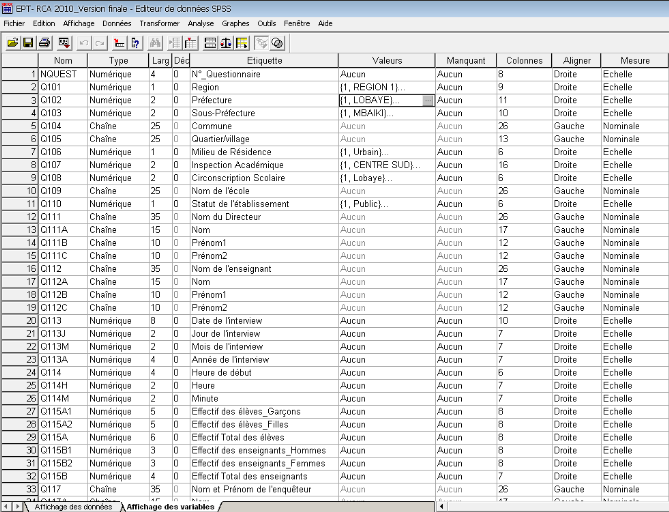Click the Print toolbar icon

click(x=45, y=43)
